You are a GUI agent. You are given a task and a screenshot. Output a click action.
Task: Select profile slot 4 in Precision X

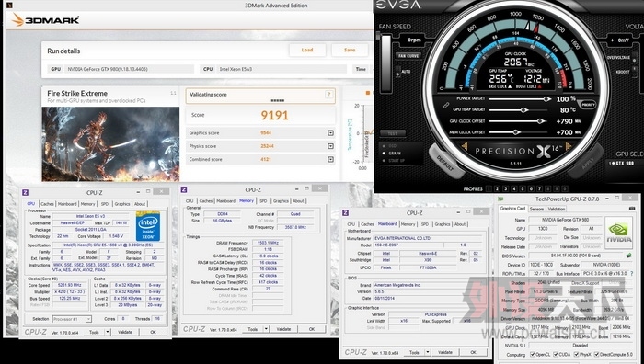tap(514, 188)
